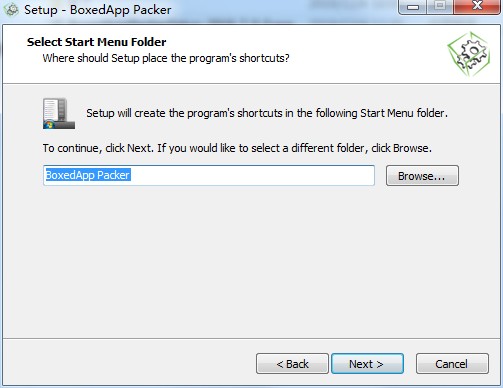Proceed with the Next > button
503x388 pixels.
point(367,364)
